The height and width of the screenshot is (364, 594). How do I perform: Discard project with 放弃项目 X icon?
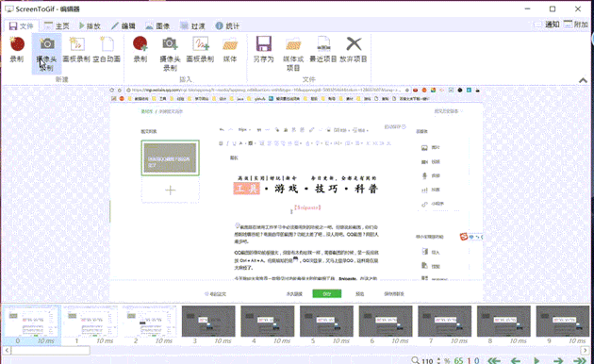click(x=354, y=50)
